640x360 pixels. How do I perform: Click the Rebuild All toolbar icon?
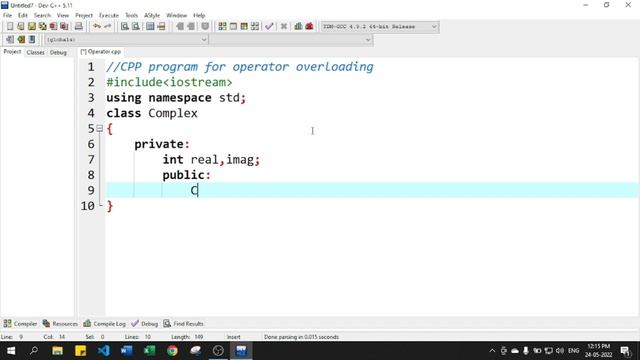point(255,27)
